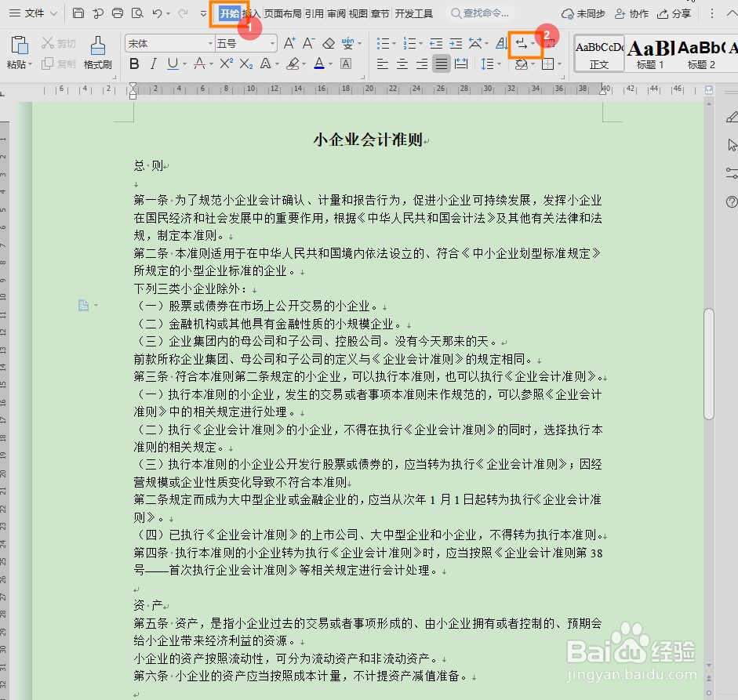Click the character border boxed-A icon

tap(346, 63)
